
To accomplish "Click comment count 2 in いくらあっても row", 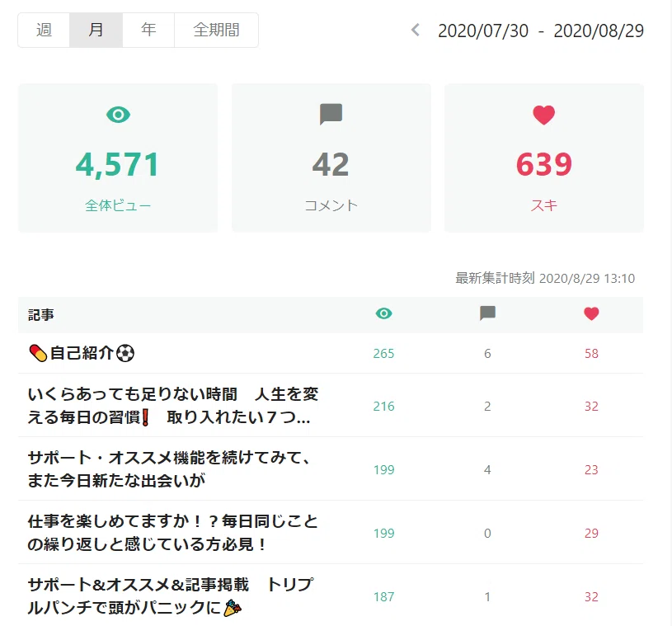I will 487,407.
